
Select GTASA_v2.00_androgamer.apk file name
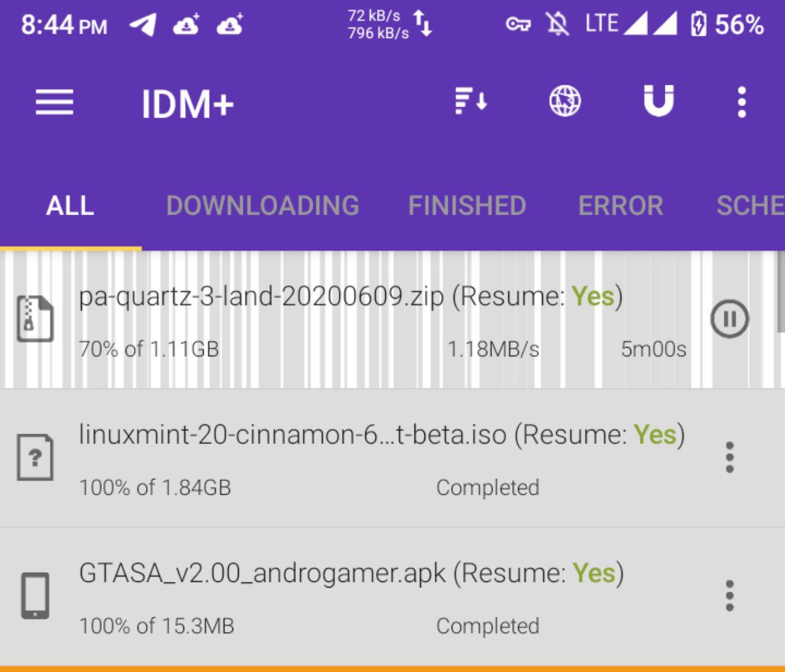(262, 573)
